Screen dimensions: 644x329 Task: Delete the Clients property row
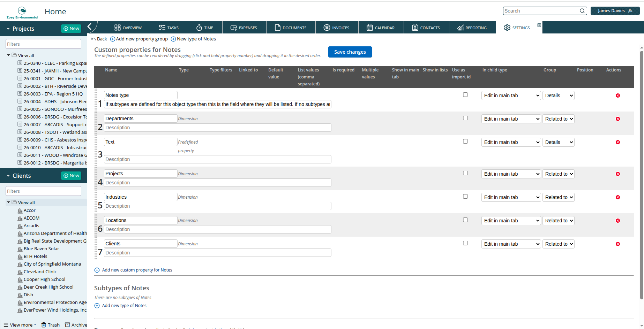click(x=617, y=244)
